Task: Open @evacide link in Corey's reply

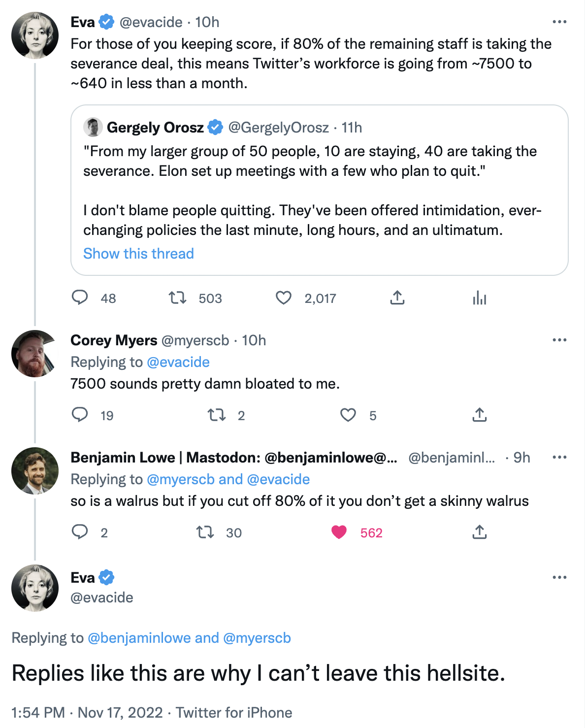Action: 178,362
